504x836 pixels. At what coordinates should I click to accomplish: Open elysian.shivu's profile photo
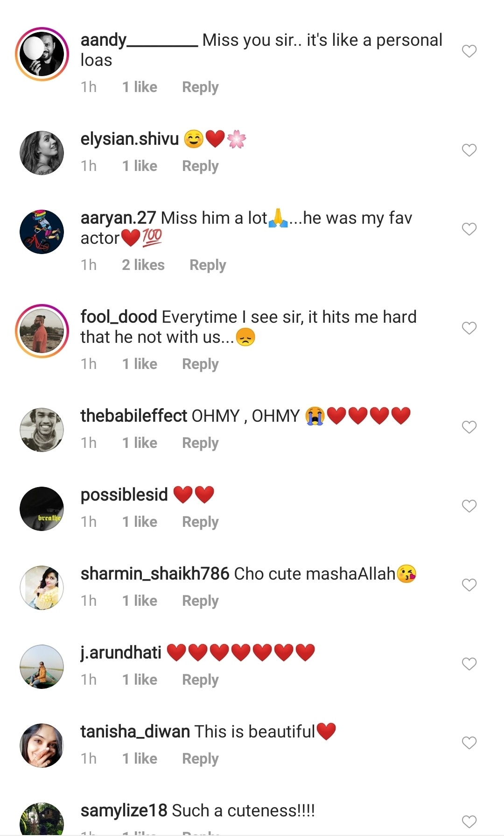click(x=42, y=153)
